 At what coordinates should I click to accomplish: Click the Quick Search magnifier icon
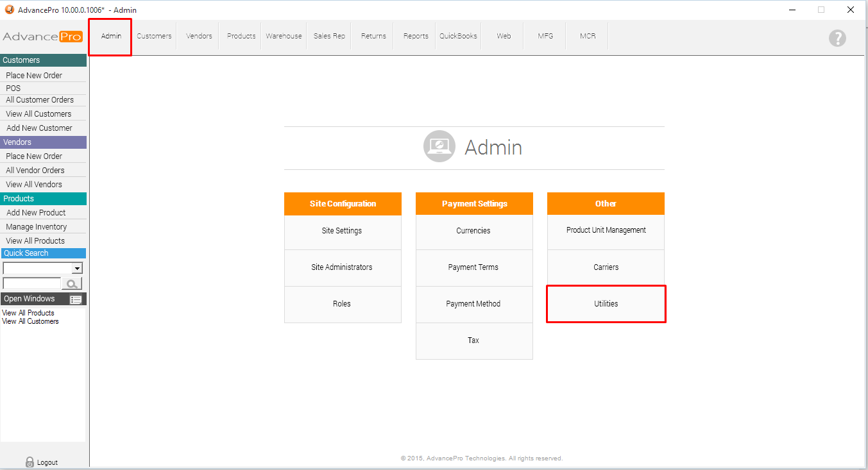(72, 284)
